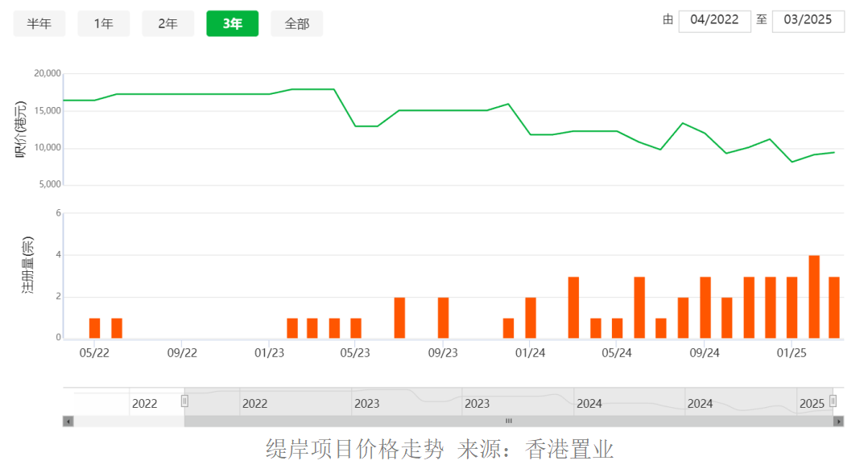Image resolution: width=868 pixels, height=473 pixels.
Task: Click the active 3年 range button
Action: (x=233, y=24)
